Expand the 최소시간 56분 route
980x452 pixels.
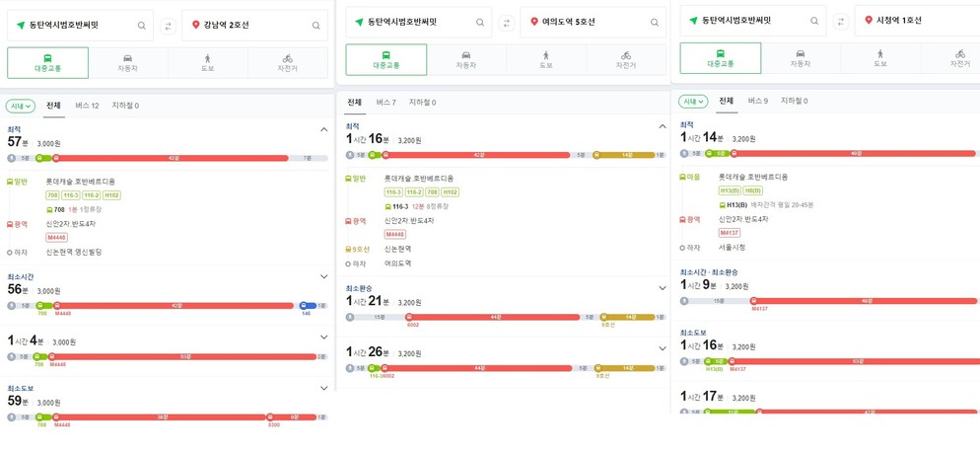(x=323, y=276)
